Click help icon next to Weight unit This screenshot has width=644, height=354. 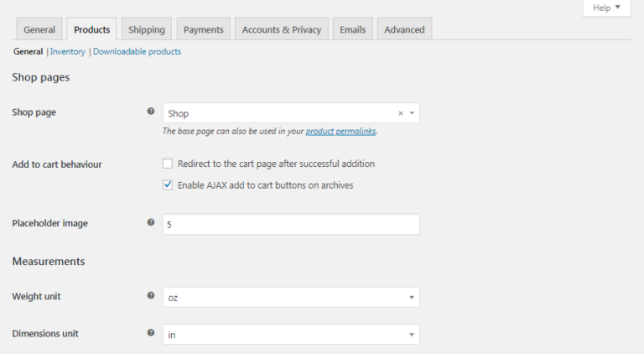point(151,295)
